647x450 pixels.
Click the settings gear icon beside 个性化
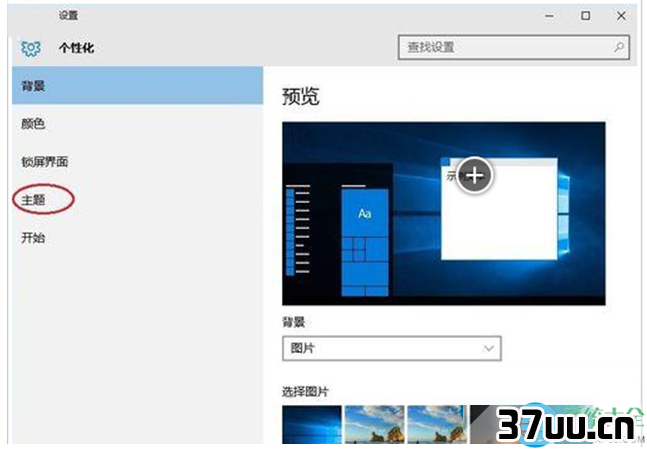point(31,48)
